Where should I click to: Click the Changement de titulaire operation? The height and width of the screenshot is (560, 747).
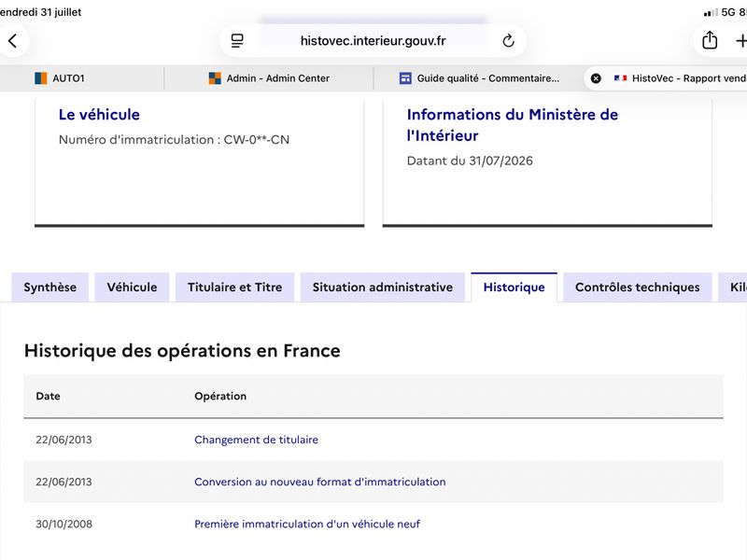click(256, 440)
